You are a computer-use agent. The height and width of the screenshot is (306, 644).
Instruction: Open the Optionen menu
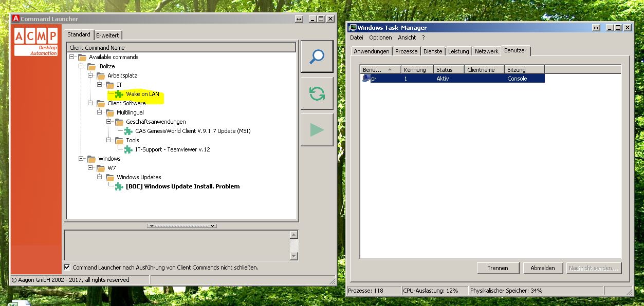[x=380, y=37]
